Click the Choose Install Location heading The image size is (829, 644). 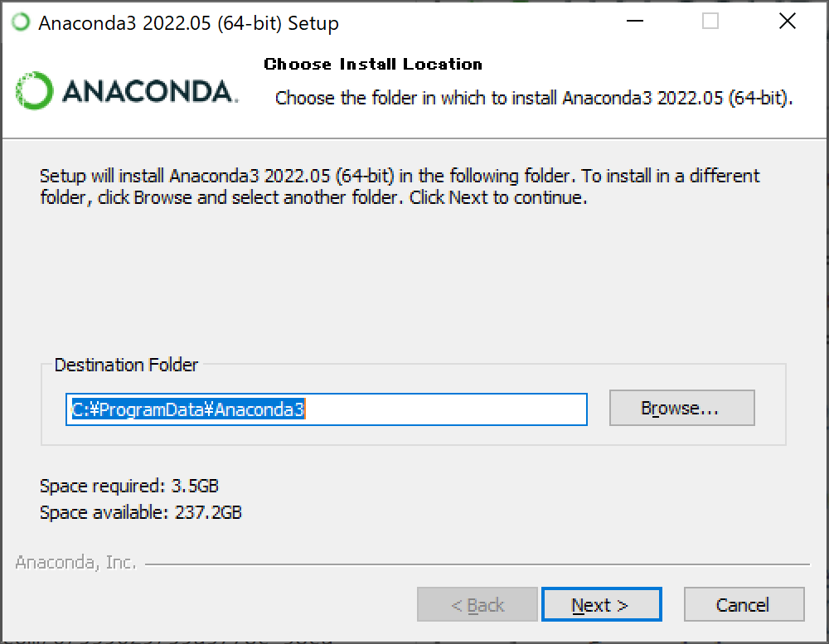pos(373,64)
